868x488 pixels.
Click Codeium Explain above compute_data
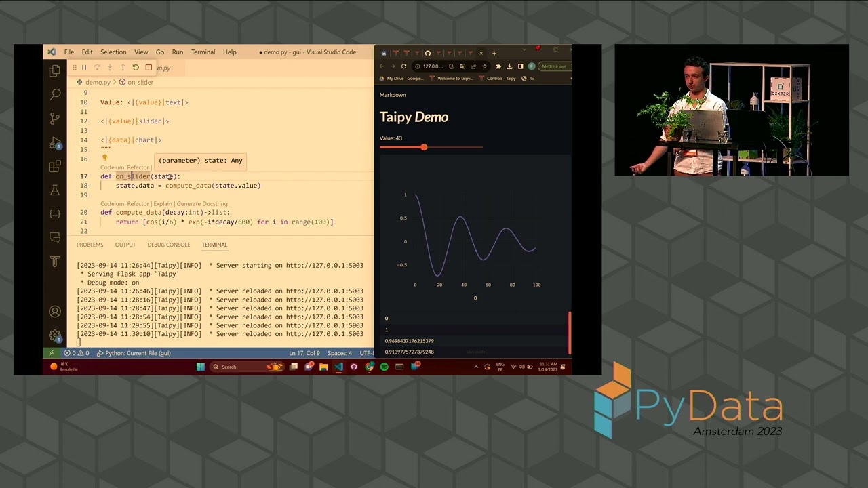coord(163,204)
